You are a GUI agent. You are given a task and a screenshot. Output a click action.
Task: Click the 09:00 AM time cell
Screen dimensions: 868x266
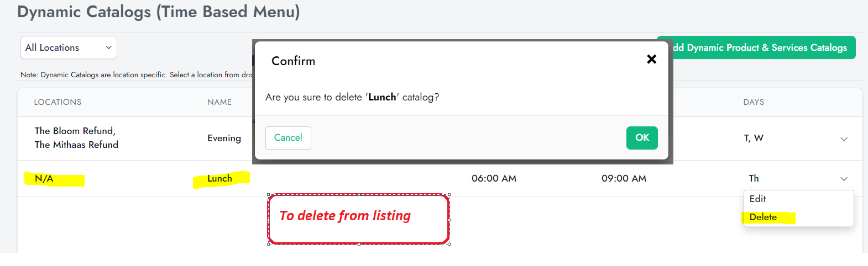[624, 178]
